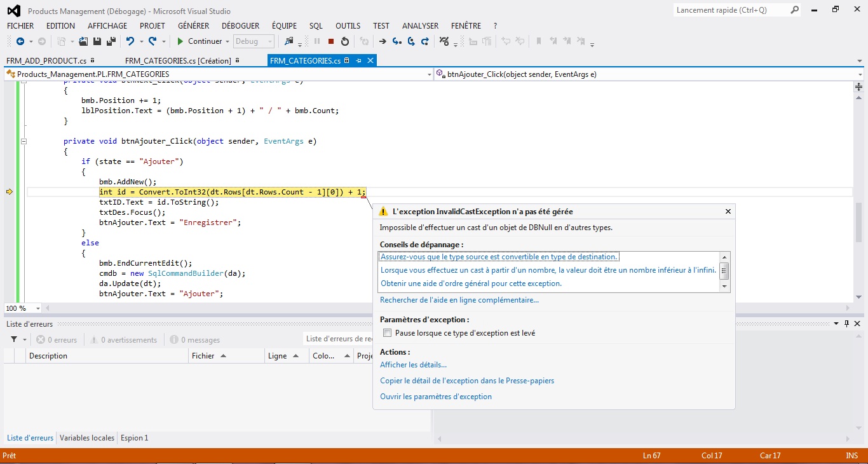Click the yellow current-statement arrow in margin
The height and width of the screenshot is (464, 868).
click(10, 191)
